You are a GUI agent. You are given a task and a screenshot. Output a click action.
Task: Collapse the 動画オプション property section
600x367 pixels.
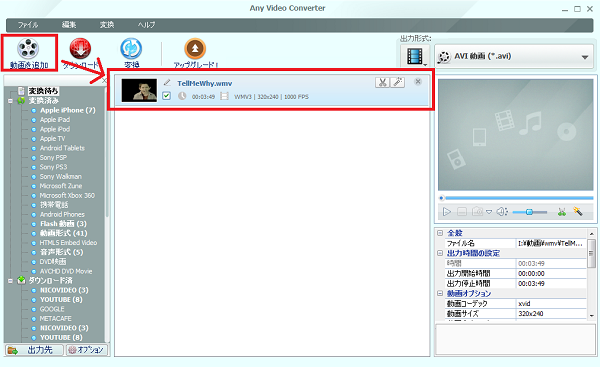click(440, 293)
